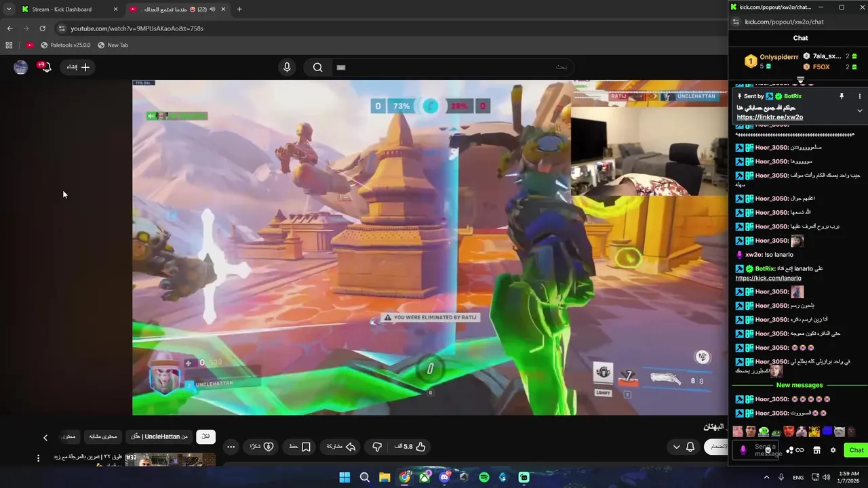Click the dislike thumbs-down icon
The width and height of the screenshot is (868, 488).
click(x=378, y=447)
